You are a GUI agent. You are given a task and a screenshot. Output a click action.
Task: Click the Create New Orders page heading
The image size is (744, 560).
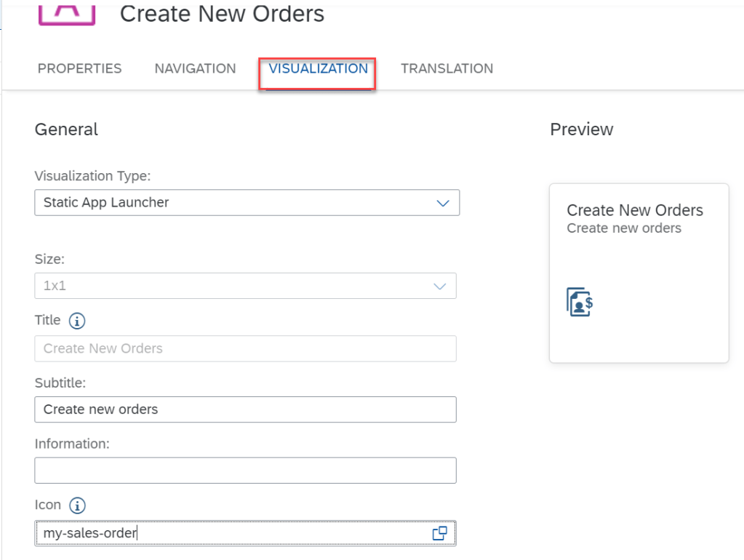(222, 13)
